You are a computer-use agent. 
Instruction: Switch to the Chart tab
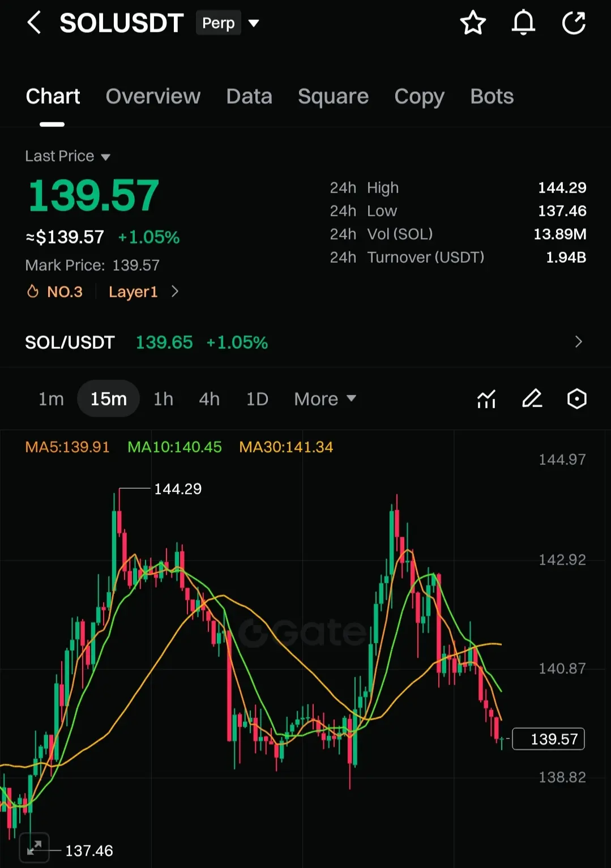coord(53,96)
